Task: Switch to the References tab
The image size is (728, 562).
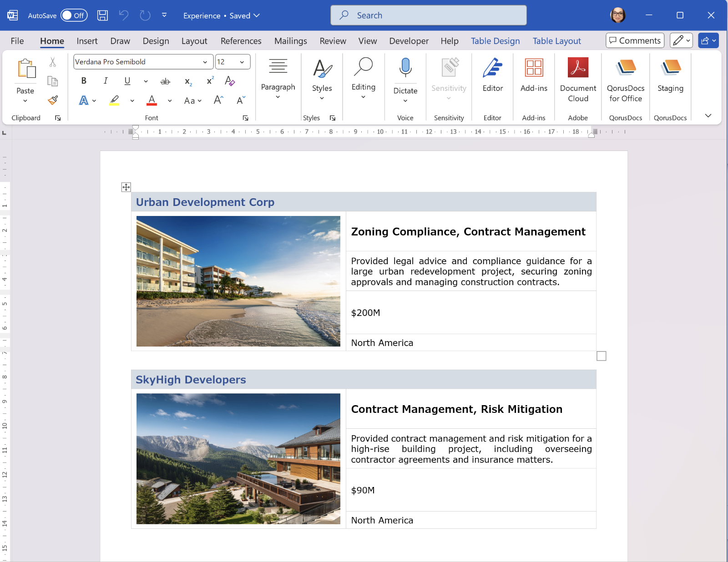Action: [241, 41]
